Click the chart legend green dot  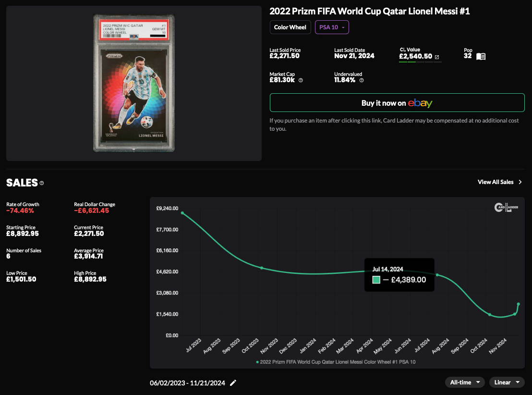click(257, 362)
